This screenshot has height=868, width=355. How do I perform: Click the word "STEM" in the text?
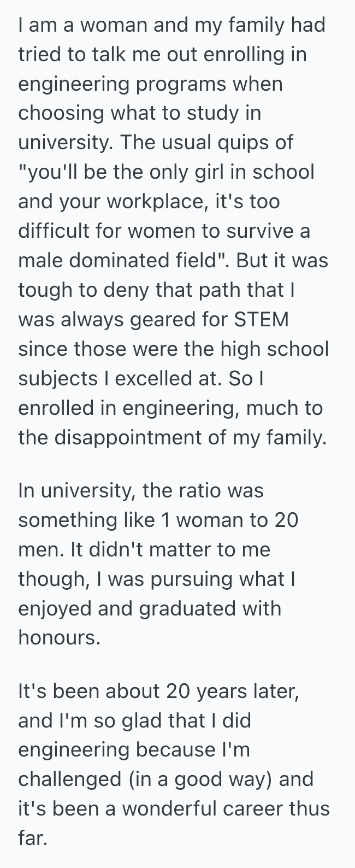tap(261, 320)
